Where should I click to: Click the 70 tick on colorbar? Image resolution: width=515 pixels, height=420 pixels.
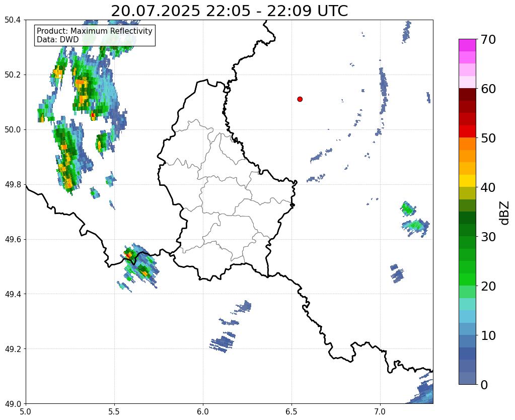pos(488,39)
